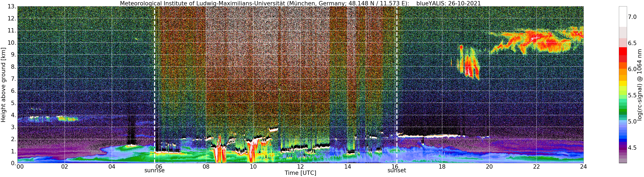Click the colorbar tick value 6.0
Viewport: 644px width, 177px height.
(632, 69)
